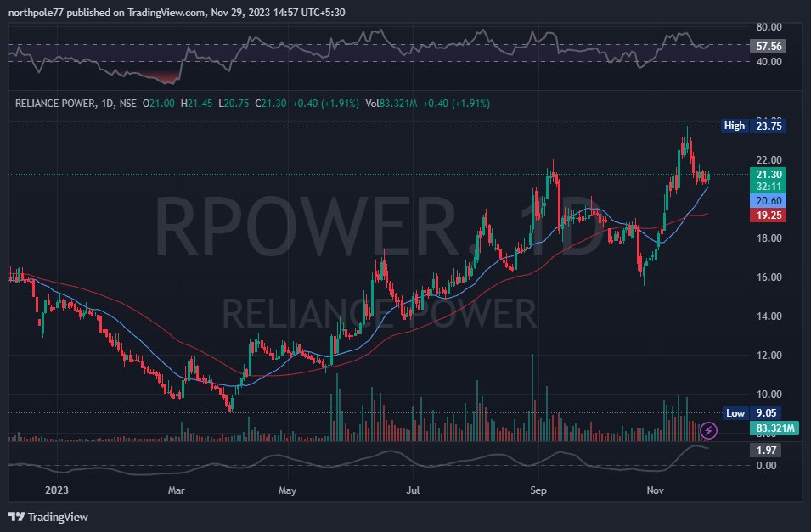Click the high value H21.45 in the legend
Image resolution: width=811 pixels, height=532 pixels.
(x=196, y=104)
